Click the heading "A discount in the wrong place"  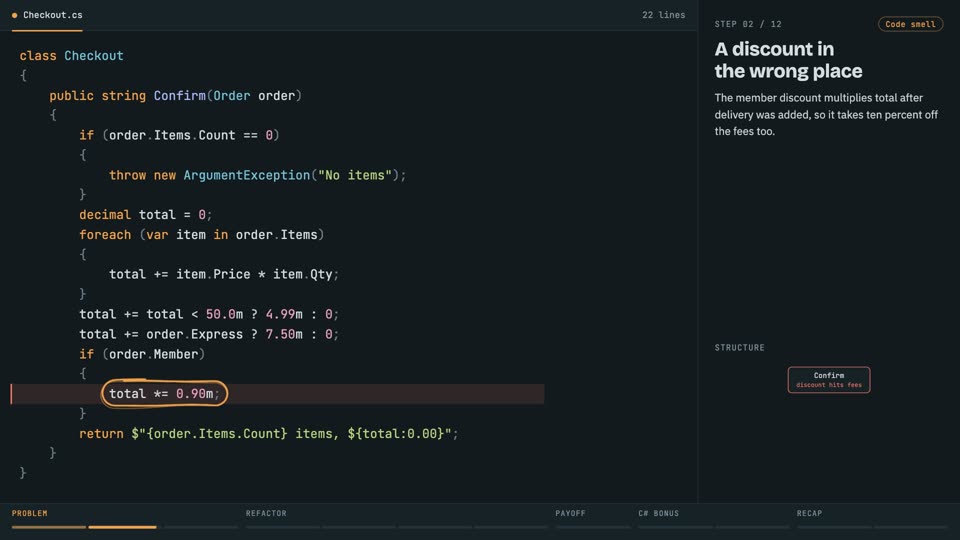788,60
